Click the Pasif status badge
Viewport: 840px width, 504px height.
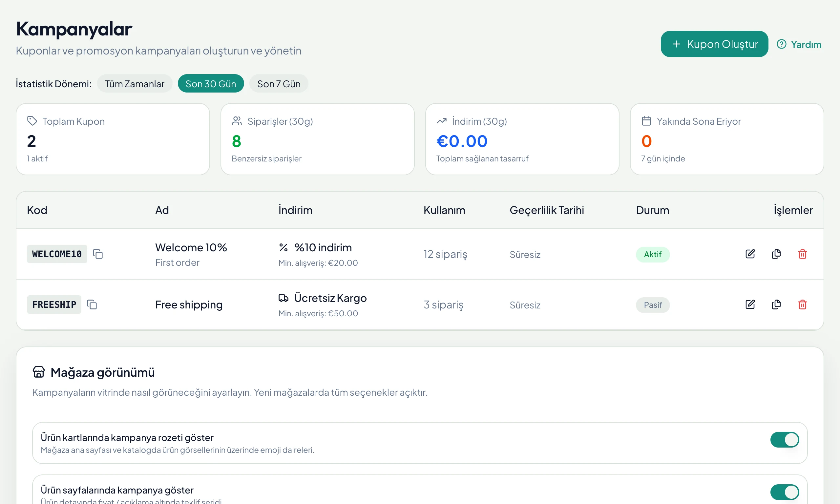(x=653, y=305)
